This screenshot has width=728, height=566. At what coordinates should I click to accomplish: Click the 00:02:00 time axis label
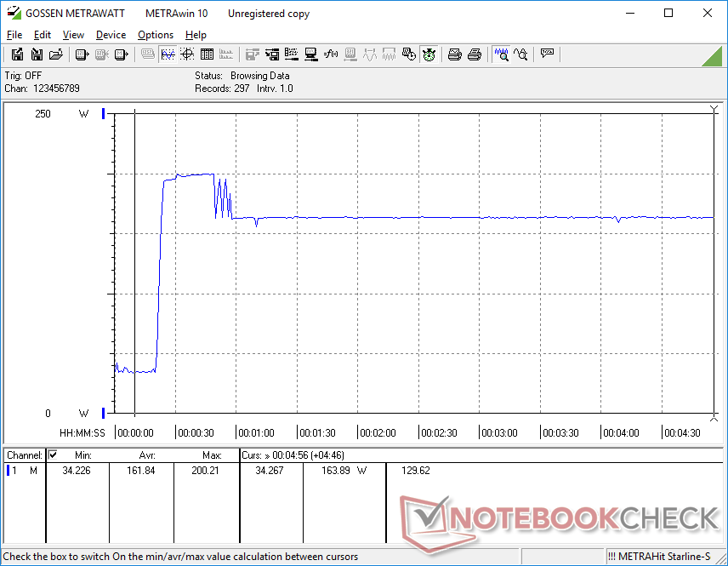tap(378, 433)
